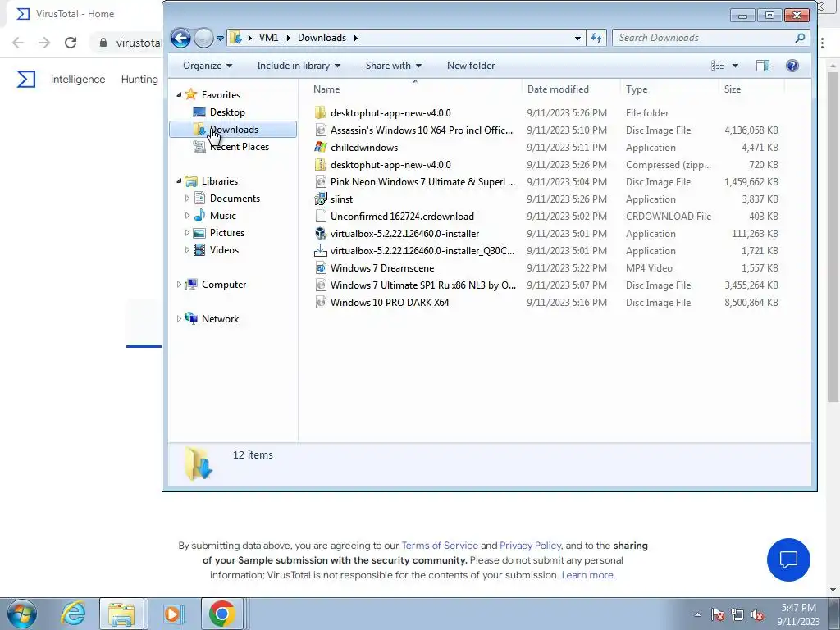This screenshot has width=840, height=630.
Task: Select Unconfirmed 162724.crdownload file icon
Action: click(321, 217)
